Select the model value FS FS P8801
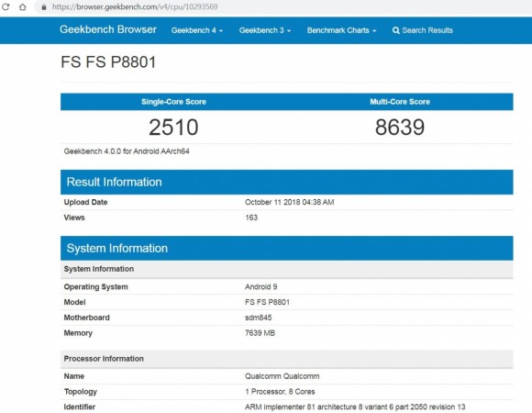The height and width of the screenshot is (413, 532). coord(267,302)
